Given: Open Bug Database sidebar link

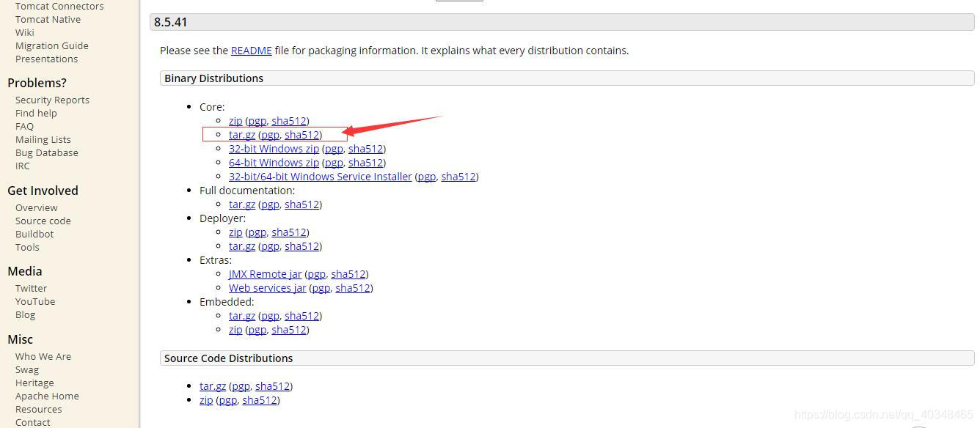Looking at the screenshot, I should [x=46, y=152].
